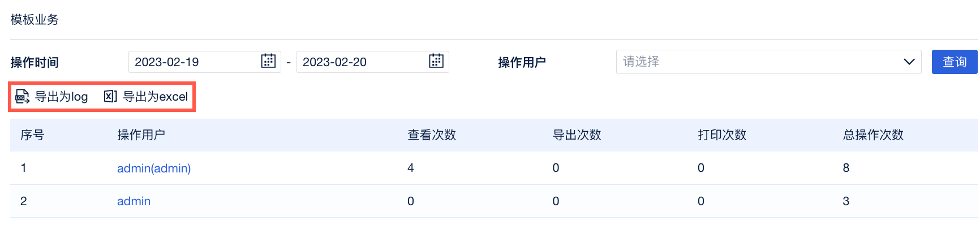Click the 操作用户 column header
The image size is (980, 225).
pyautogui.click(x=141, y=135)
